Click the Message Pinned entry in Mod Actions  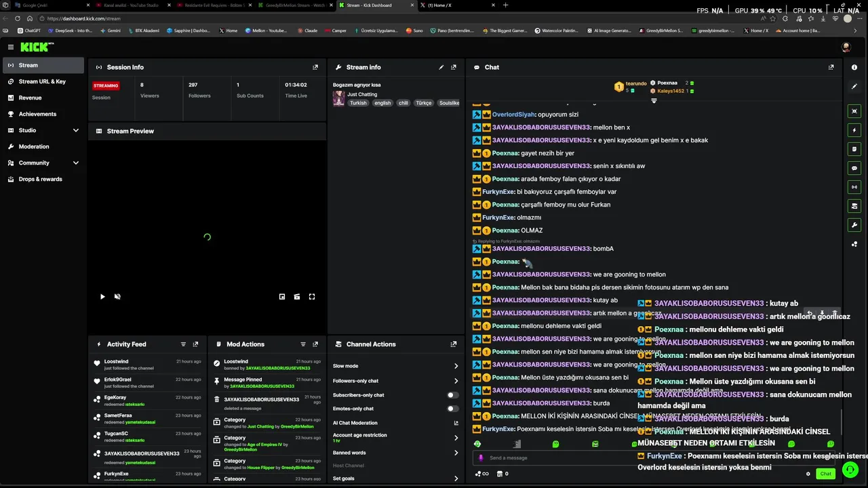(267, 382)
